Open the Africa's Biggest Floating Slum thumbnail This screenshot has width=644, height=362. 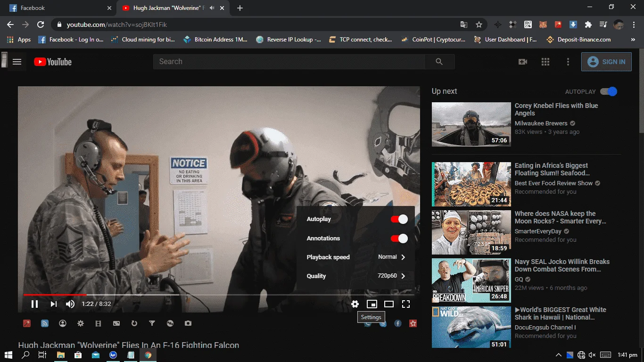tap(471, 184)
